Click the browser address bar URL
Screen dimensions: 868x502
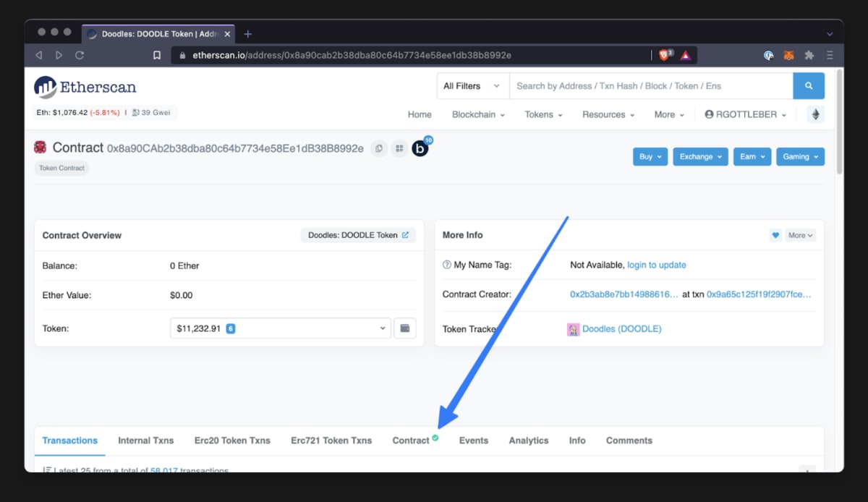coord(352,55)
